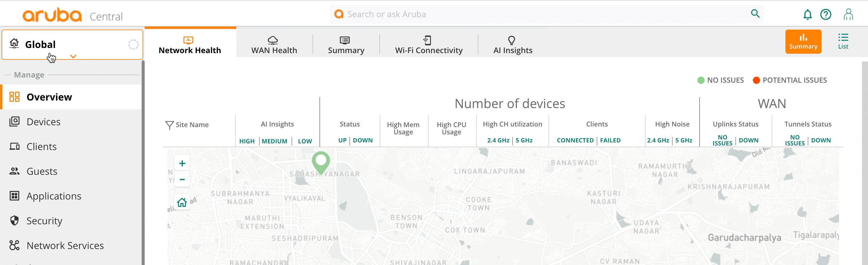868x265 pixels.
Task: Switch to the Wi-Fi Connectivity tab
Action: (429, 45)
